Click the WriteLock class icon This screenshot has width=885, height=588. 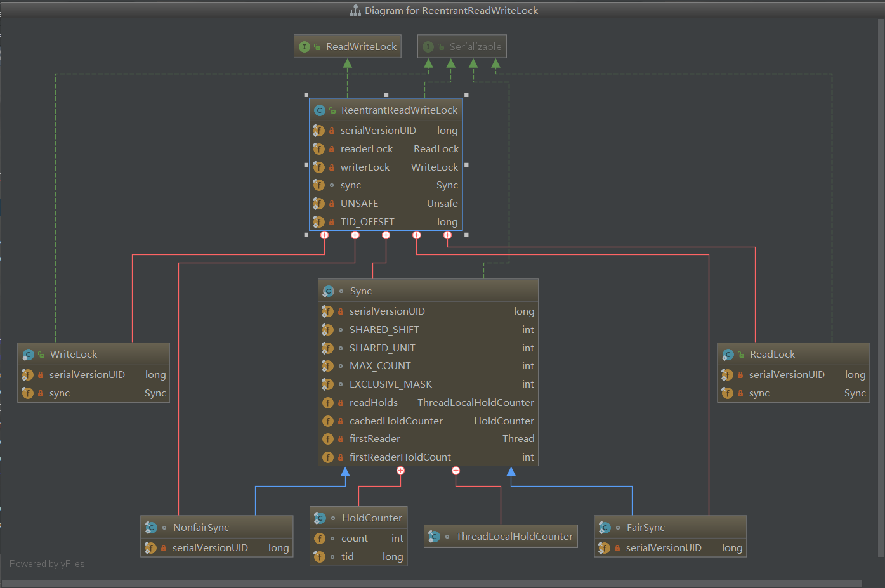(29, 355)
